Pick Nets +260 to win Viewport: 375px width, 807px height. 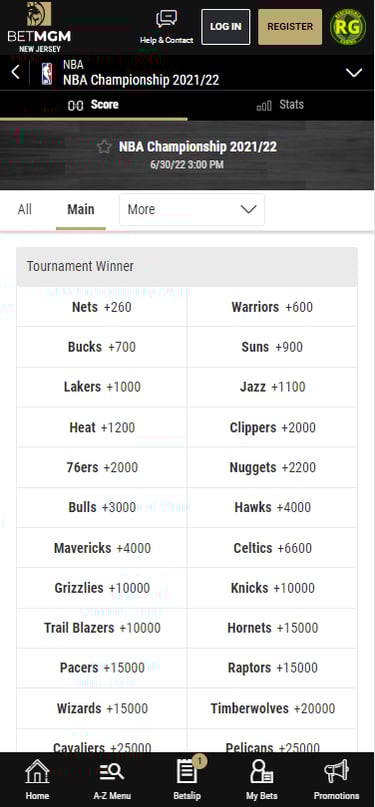point(102,307)
